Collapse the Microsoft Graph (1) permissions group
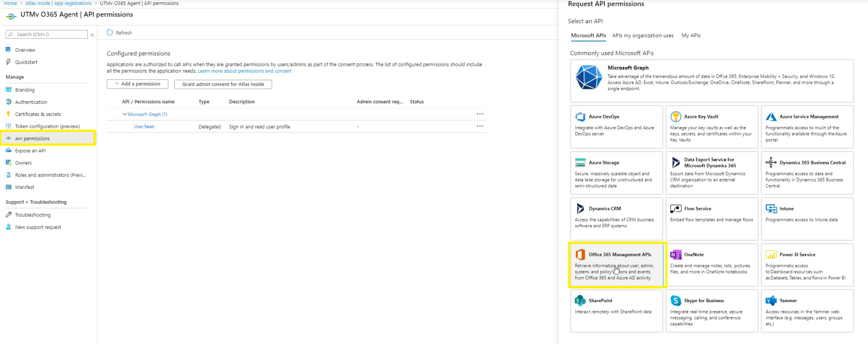 (x=125, y=114)
